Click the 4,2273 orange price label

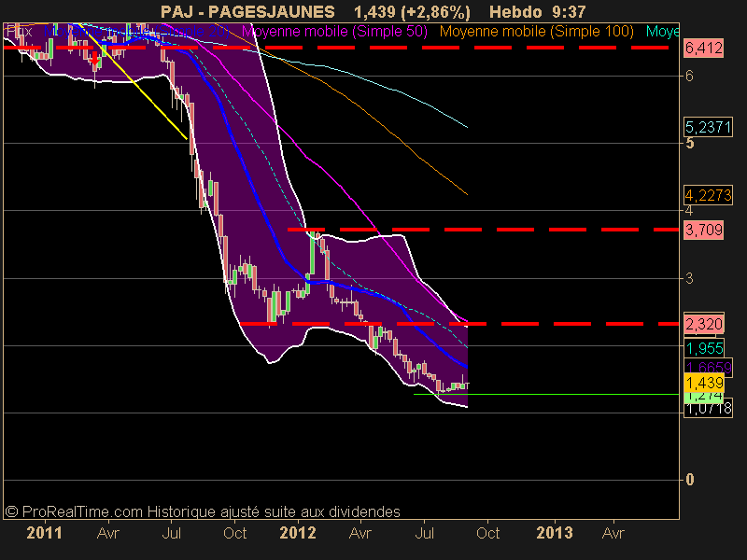point(708,195)
